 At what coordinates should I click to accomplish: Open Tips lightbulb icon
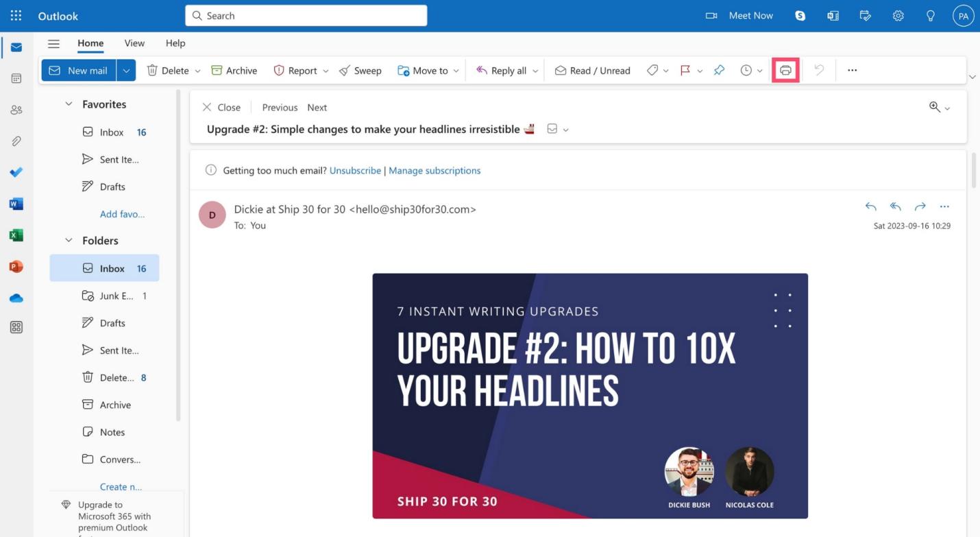(931, 15)
